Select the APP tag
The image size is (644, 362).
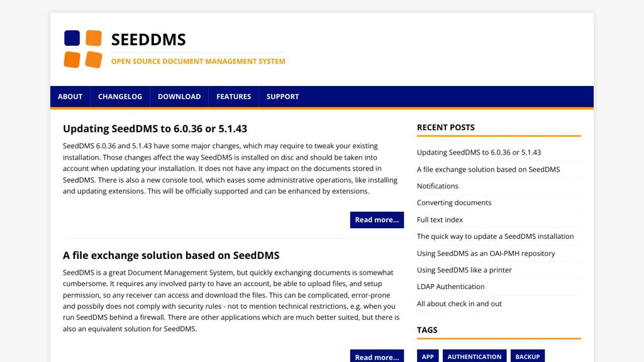tap(428, 356)
